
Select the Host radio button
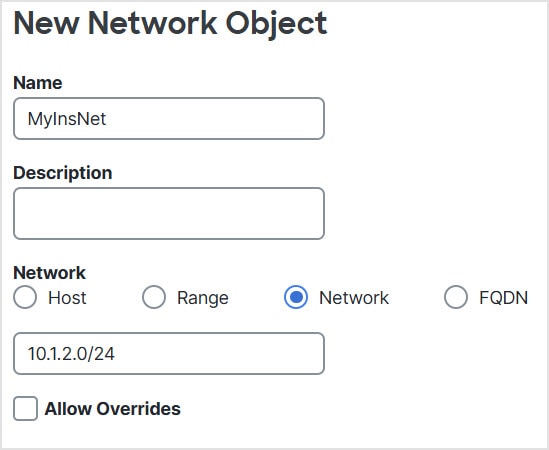[25, 297]
